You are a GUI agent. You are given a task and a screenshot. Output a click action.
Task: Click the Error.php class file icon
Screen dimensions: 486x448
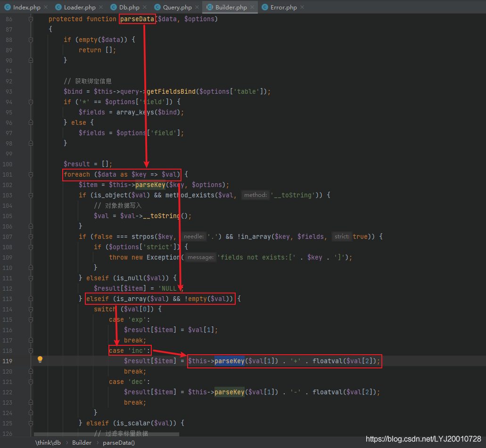pyautogui.click(x=265, y=7)
